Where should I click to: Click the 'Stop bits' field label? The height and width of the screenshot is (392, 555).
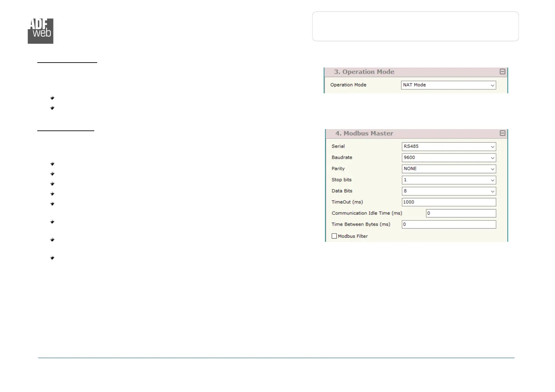(341, 180)
